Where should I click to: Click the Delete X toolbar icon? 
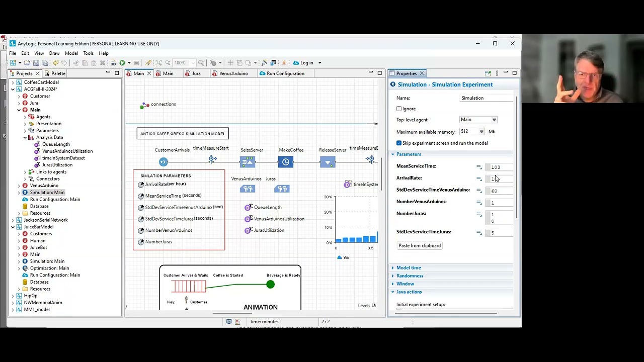(102, 63)
